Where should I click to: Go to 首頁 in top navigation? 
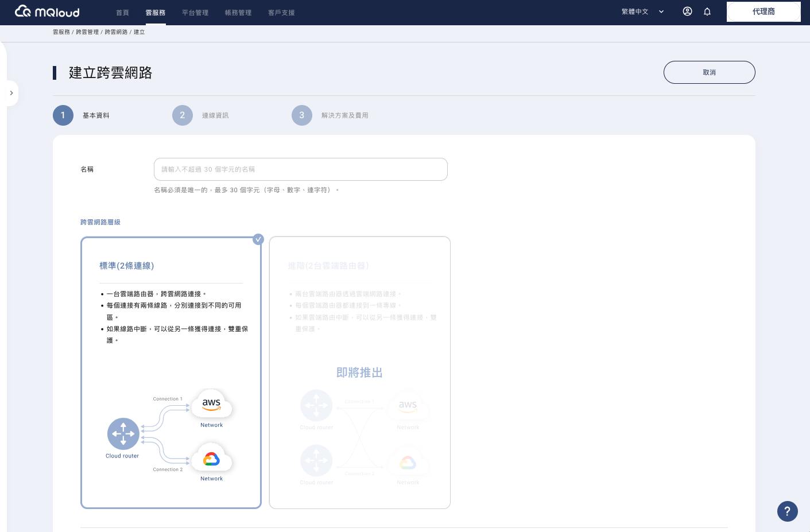(122, 13)
